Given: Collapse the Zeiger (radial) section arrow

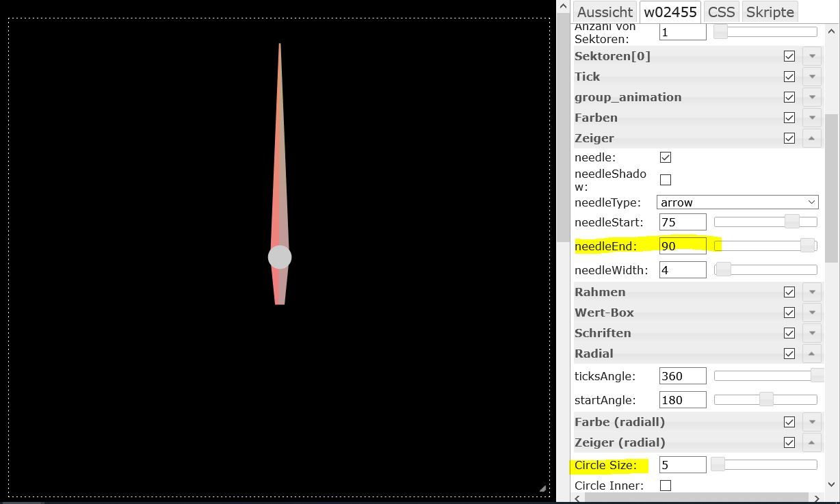Looking at the screenshot, I should (x=812, y=442).
